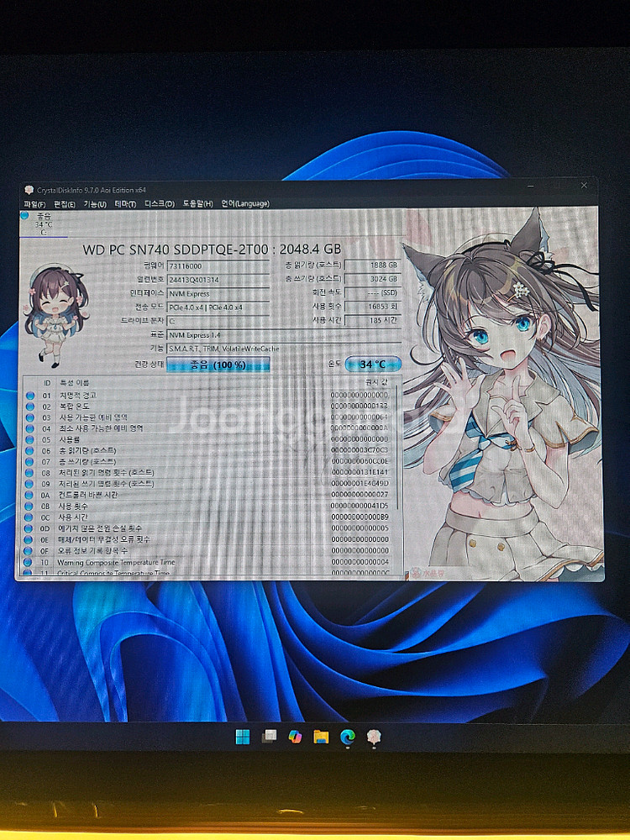Select the C: drive tab showing 좋음 34 °C
Viewport: 630px width, 840px height.
44,224
